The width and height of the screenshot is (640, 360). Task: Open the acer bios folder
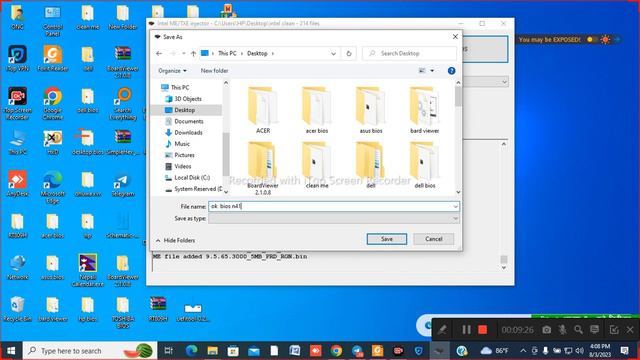(317, 109)
